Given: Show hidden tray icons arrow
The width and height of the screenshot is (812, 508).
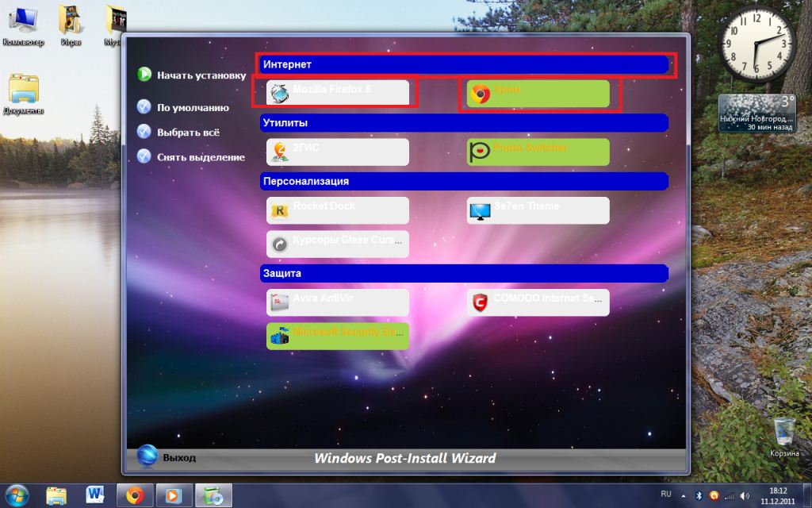Looking at the screenshot, I should click(683, 496).
